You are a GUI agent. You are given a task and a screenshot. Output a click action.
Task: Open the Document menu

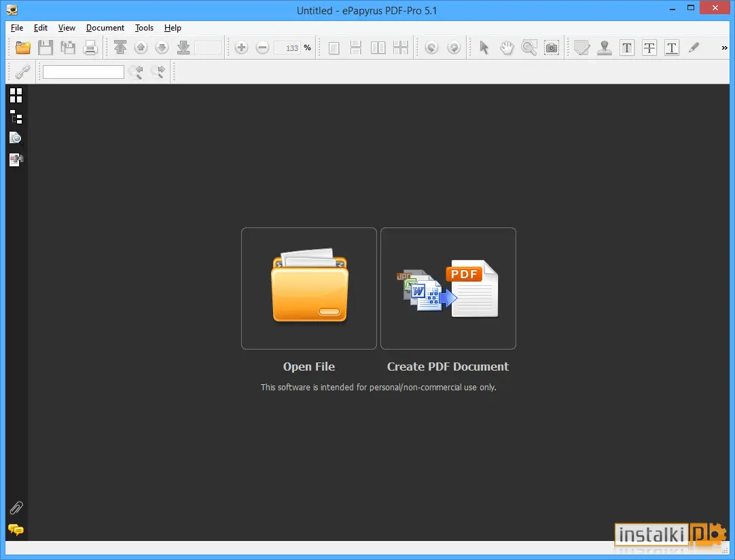[105, 28]
